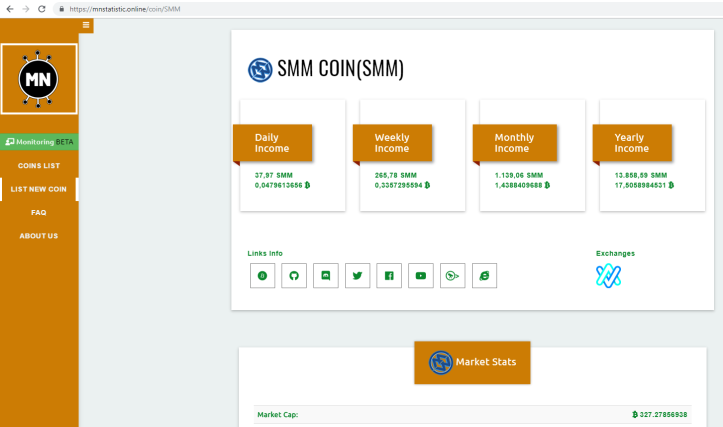Open the Facebook link icon
Viewport: 723px width, 427px height.
(x=389, y=276)
